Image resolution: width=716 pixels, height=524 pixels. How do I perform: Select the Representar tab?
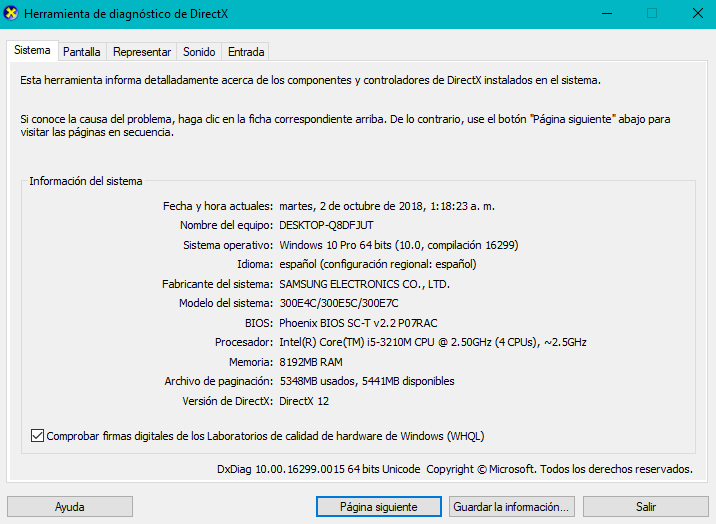click(x=142, y=52)
